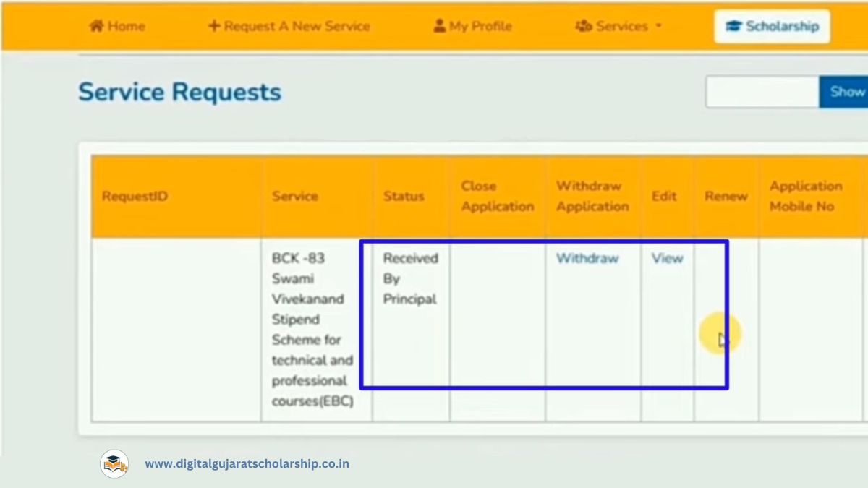Click the scholarship cap logo in the footer
Viewport: 868px width, 488px height.
click(113, 463)
